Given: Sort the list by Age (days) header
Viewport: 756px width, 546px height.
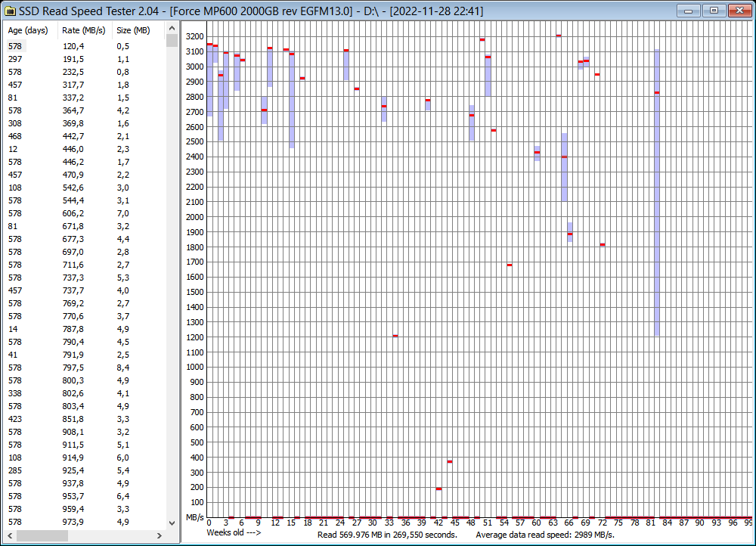Looking at the screenshot, I should (28, 30).
